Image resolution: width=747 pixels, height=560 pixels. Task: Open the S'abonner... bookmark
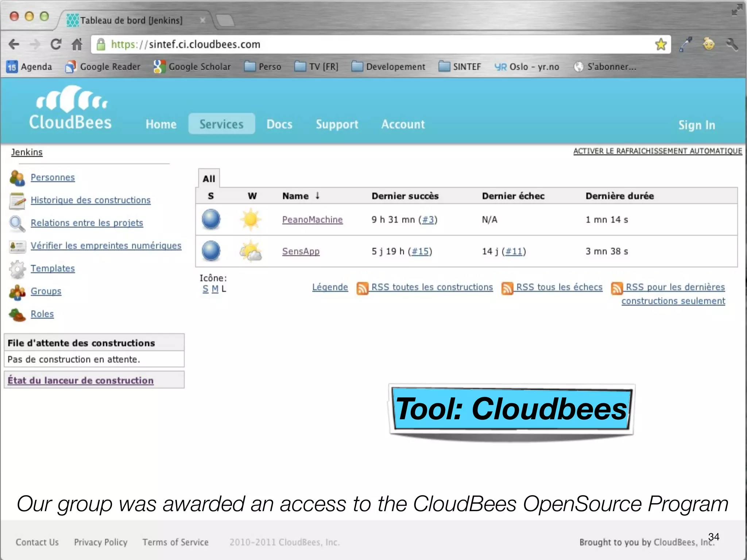pos(605,67)
